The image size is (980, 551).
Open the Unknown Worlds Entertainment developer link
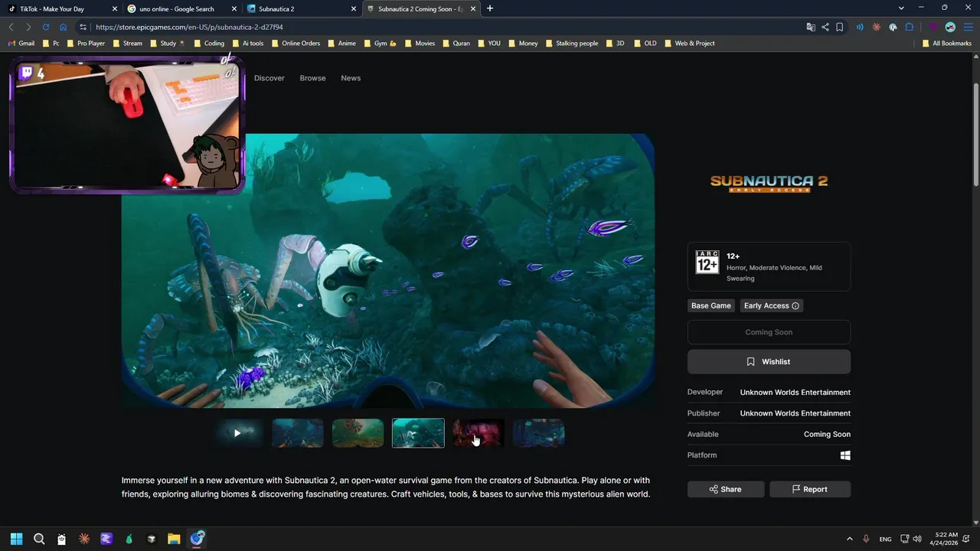(x=795, y=392)
